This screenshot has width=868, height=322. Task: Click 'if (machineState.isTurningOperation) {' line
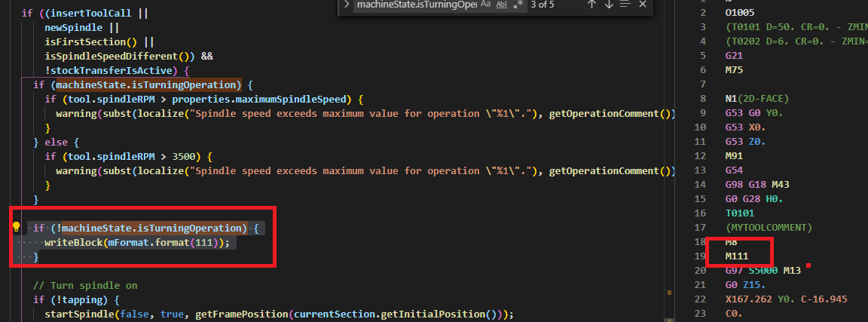[143, 85]
